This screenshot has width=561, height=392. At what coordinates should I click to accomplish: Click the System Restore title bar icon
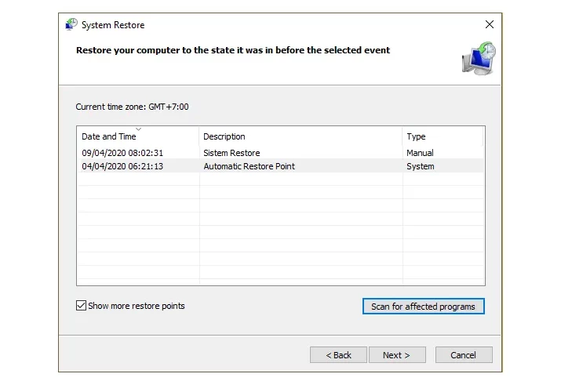tap(71, 24)
